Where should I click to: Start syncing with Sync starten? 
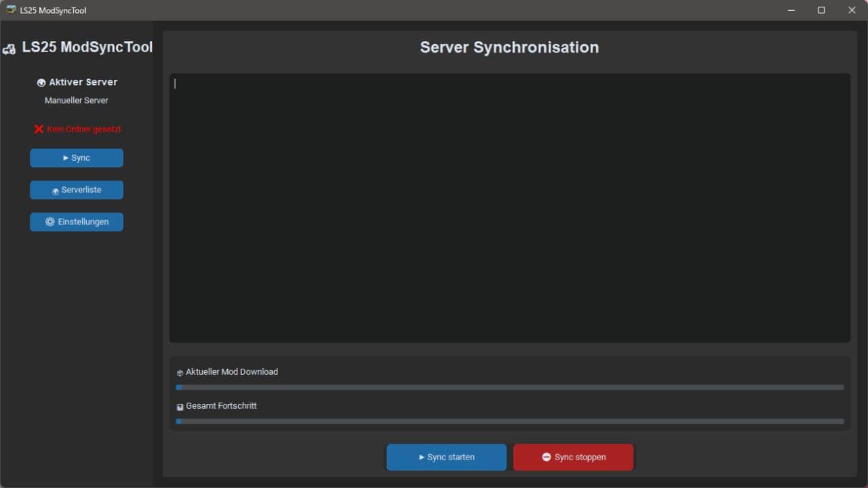coord(446,457)
